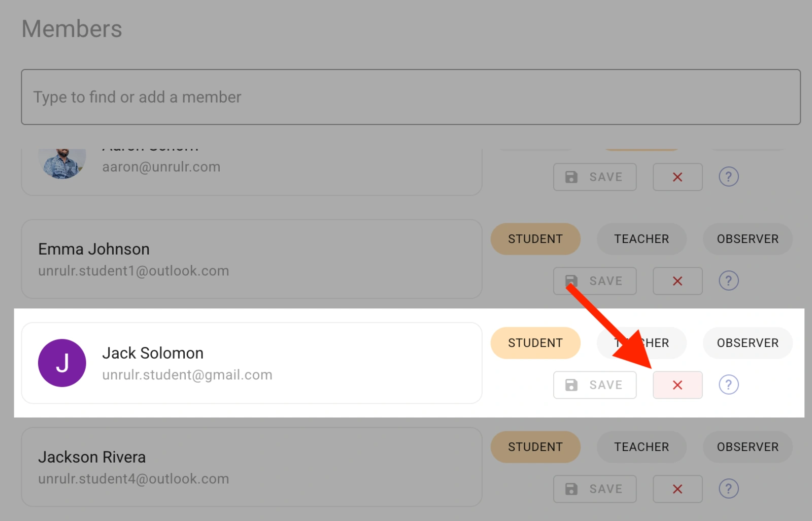
Task: Remove Jack Solomon with the red X
Action: (x=677, y=385)
